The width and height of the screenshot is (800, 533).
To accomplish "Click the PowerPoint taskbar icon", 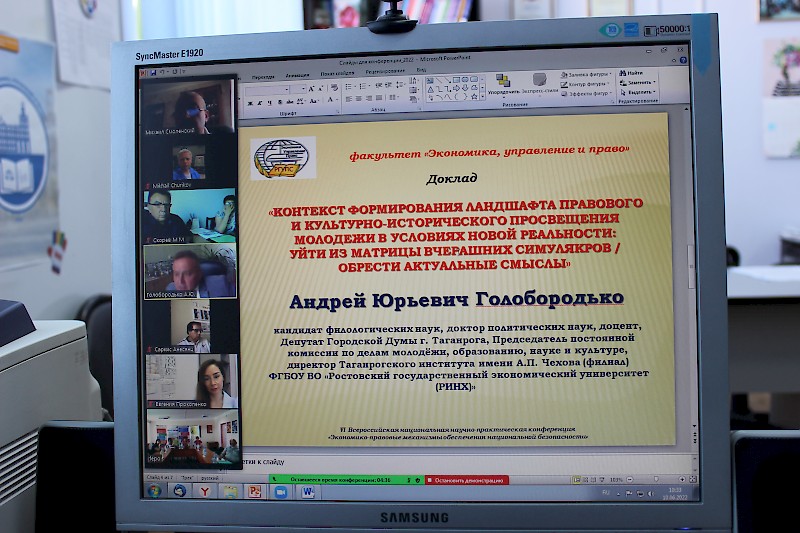I will click(x=255, y=492).
